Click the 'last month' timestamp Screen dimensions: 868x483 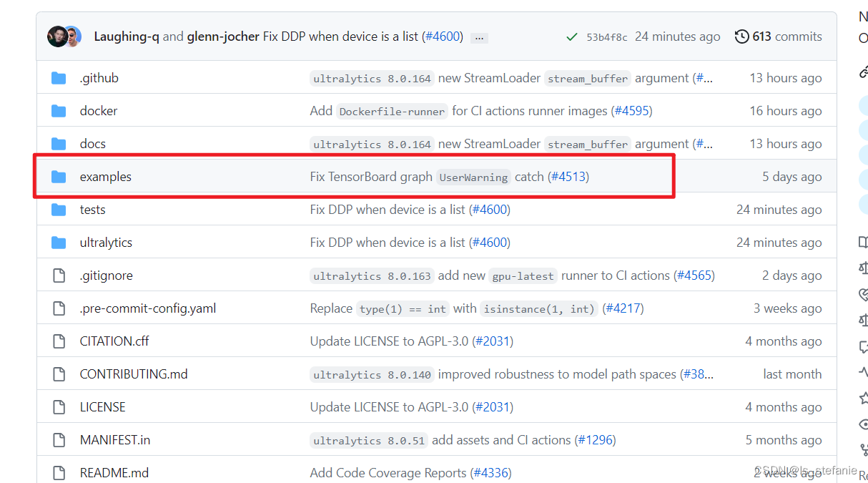click(793, 374)
